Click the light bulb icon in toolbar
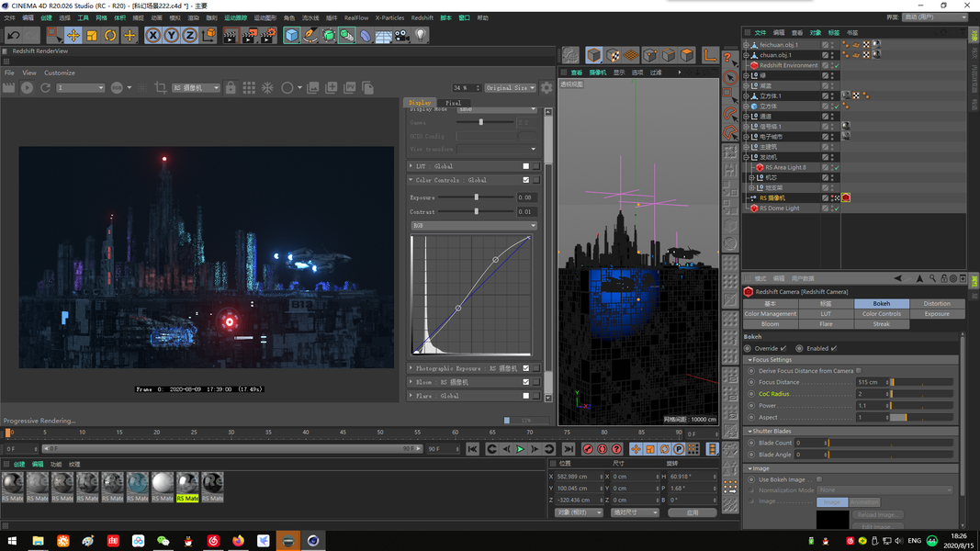 421,36
